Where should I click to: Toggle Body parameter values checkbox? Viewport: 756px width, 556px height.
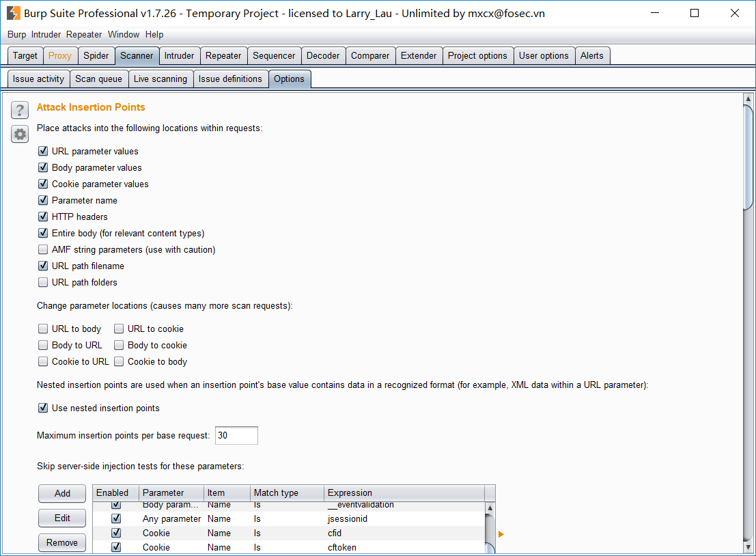43,167
